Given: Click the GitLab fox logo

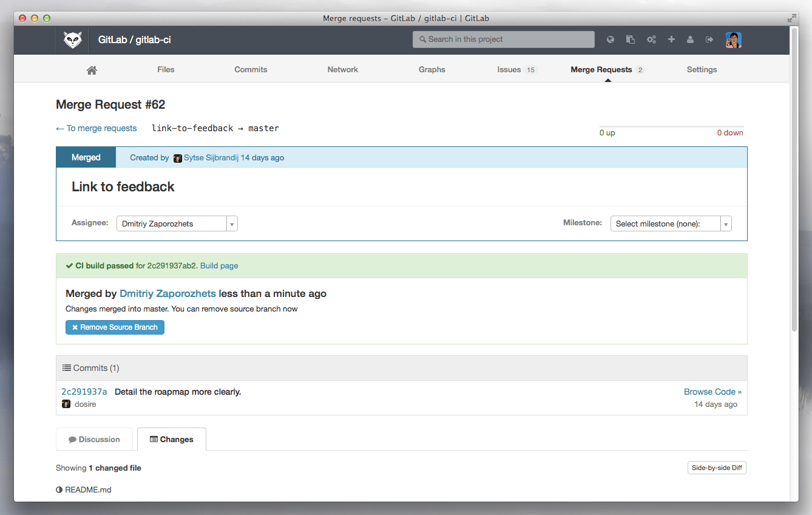Looking at the screenshot, I should point(73,40).
